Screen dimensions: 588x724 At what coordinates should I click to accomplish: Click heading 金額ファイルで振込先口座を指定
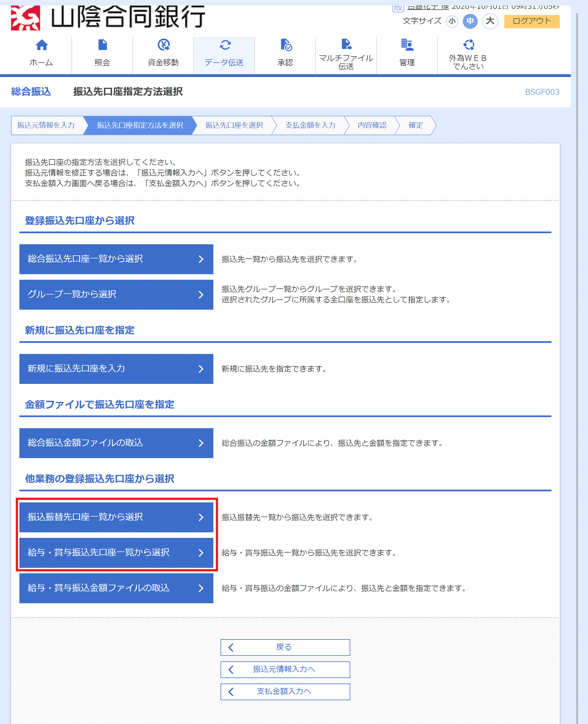(x=99, y=404)
